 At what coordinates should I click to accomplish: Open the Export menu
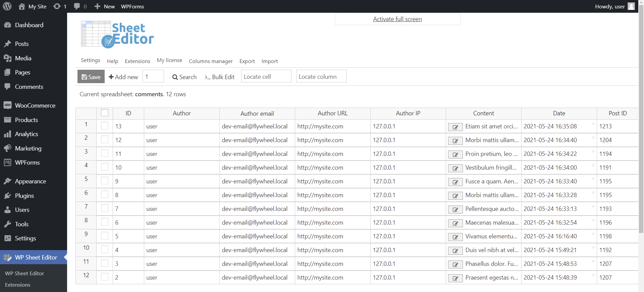click(247, 61)
